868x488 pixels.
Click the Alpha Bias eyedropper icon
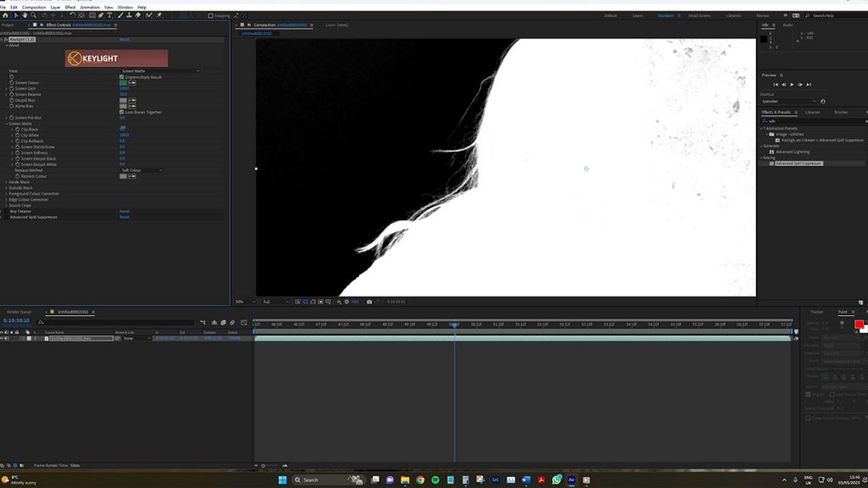pyautogui.click(x=132, y=106)
